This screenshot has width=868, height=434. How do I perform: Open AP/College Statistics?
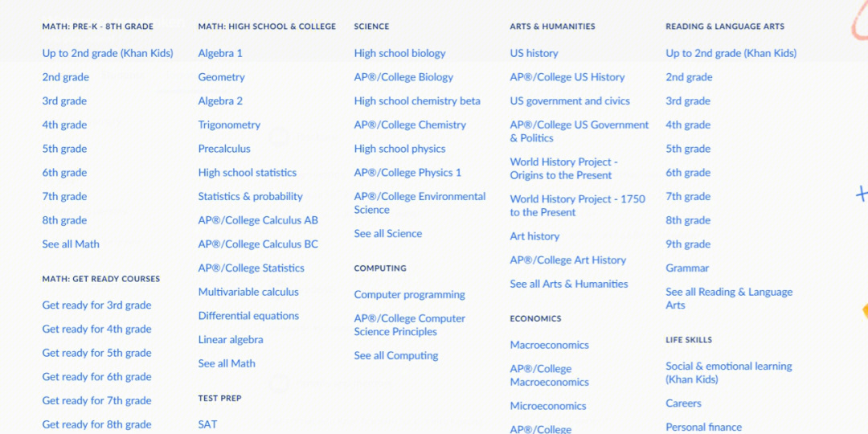252,268
